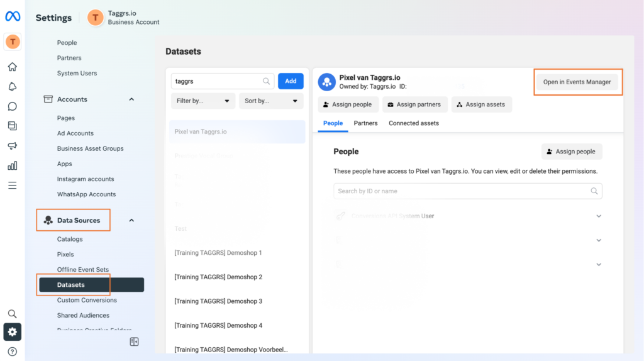
Task: Select Datasets in the sidebar
Action: [x=92, y=285]
